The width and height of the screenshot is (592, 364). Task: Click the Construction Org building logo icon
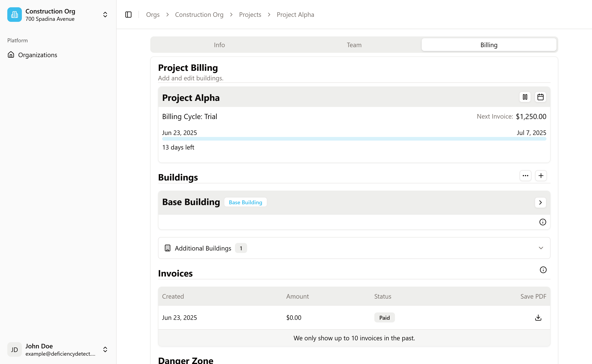point(14,14)
